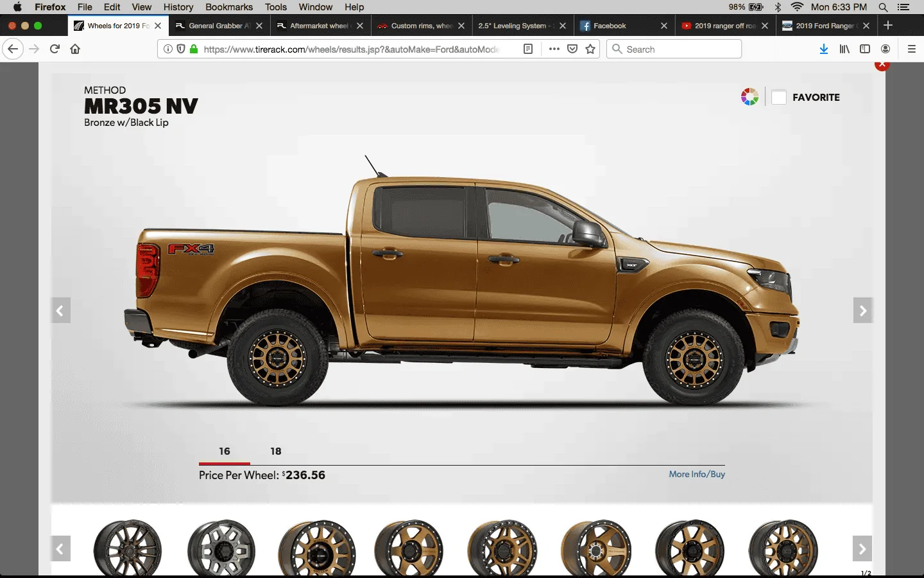
Task: Select the 18 inch wheel size tab
Action: (276, 451)
